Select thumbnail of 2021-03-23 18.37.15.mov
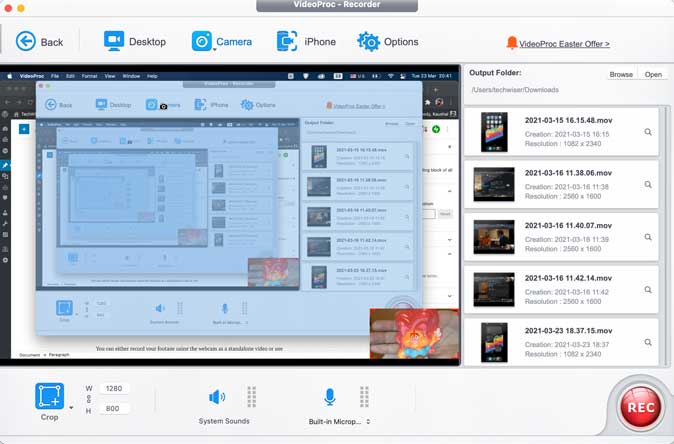 point(494,342)
